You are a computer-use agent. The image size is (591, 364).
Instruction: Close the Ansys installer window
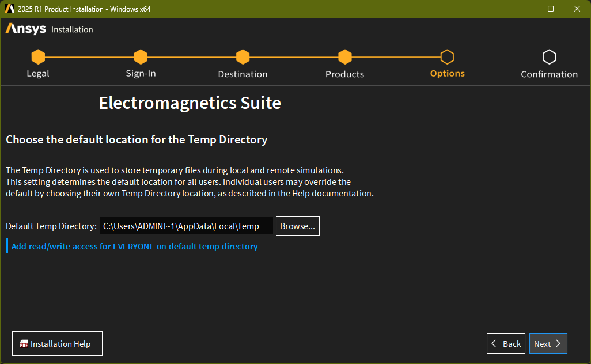(x=577, y=9)
